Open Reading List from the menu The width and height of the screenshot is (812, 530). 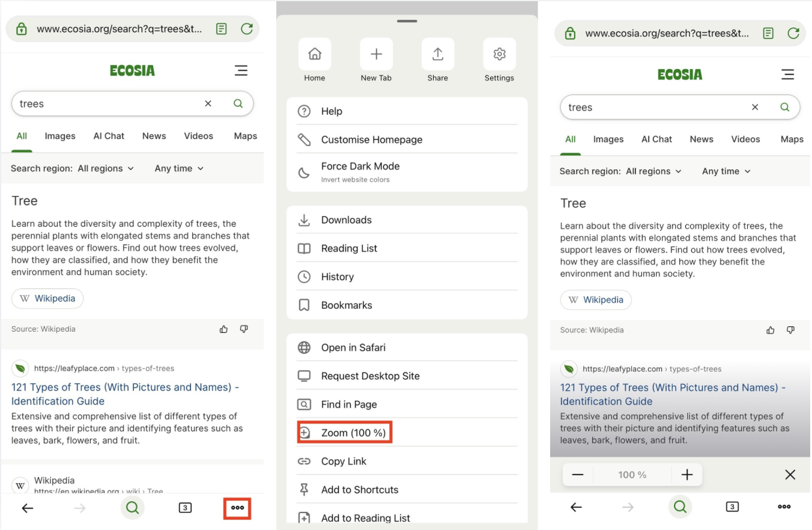407,248
